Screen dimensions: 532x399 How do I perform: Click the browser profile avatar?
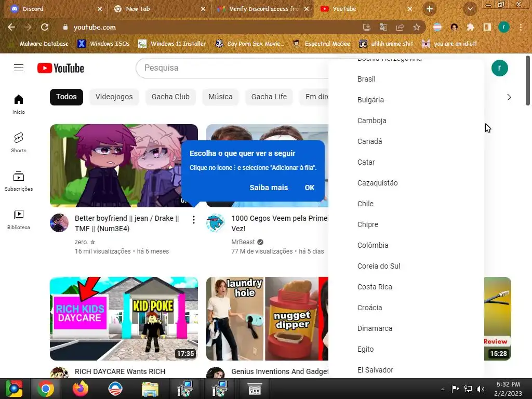[x=504, y=27]
